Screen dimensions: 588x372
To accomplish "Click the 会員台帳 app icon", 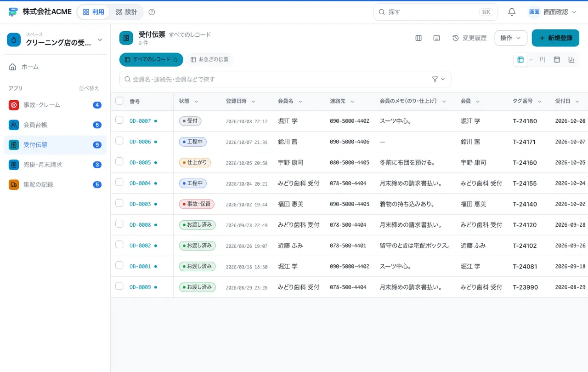I will coord(14,125).
